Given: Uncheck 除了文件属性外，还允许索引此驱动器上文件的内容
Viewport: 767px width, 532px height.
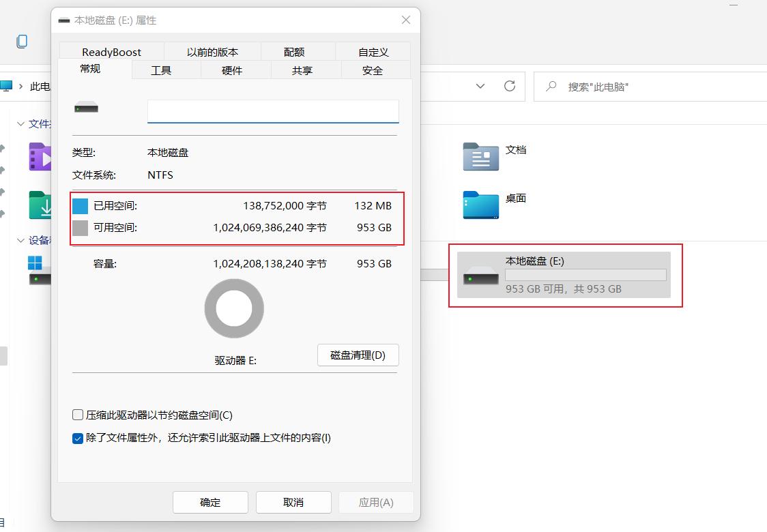Looking at the screenshot, I should 78,438.
